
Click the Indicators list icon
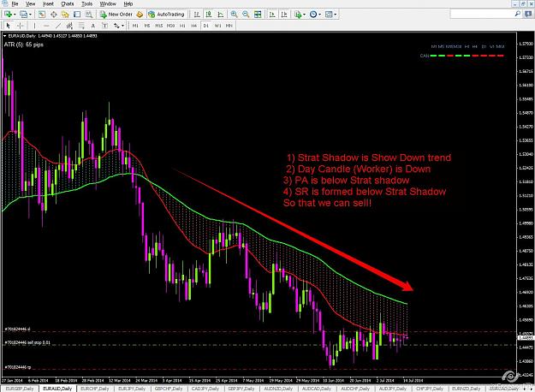(298, 15)
